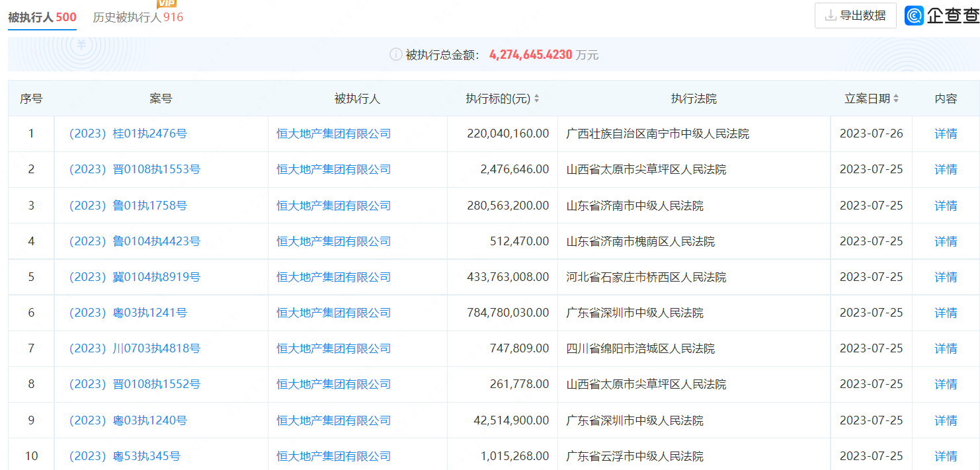Click 恒大地产集团有限公司 in row 9
Image resolution: width=980 pixels, height=470 pixels.
point(333,420)
